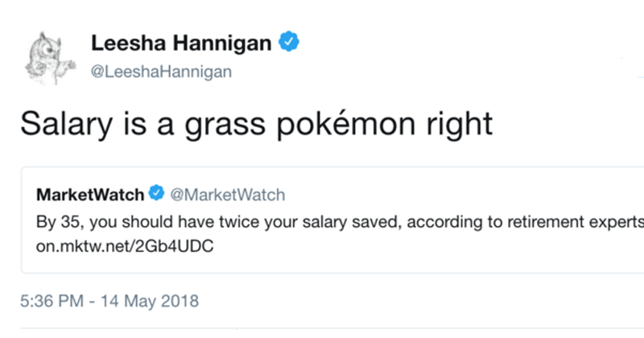Click MarketWatch's blue verified checkmark

[x=158, y=194]
